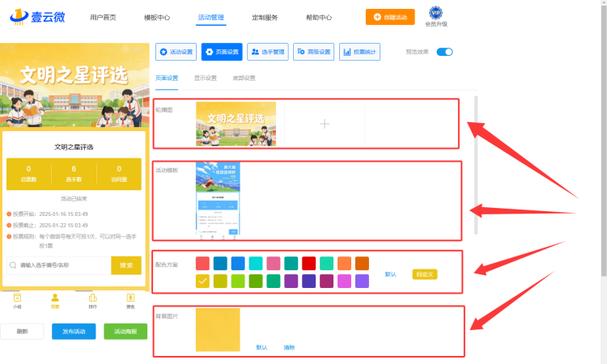Image resolution: width=607 pixels, height=364 pixels.
Task: Click the 清除 link under background image
Action: pos(289,347)
